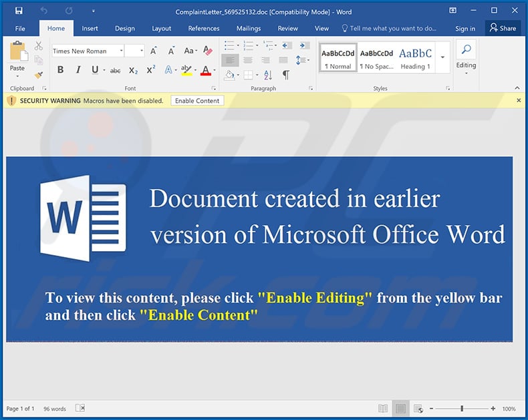Screen dimensions: 528x420
Task: Toggle Superscript formatting
Action: 150,69
